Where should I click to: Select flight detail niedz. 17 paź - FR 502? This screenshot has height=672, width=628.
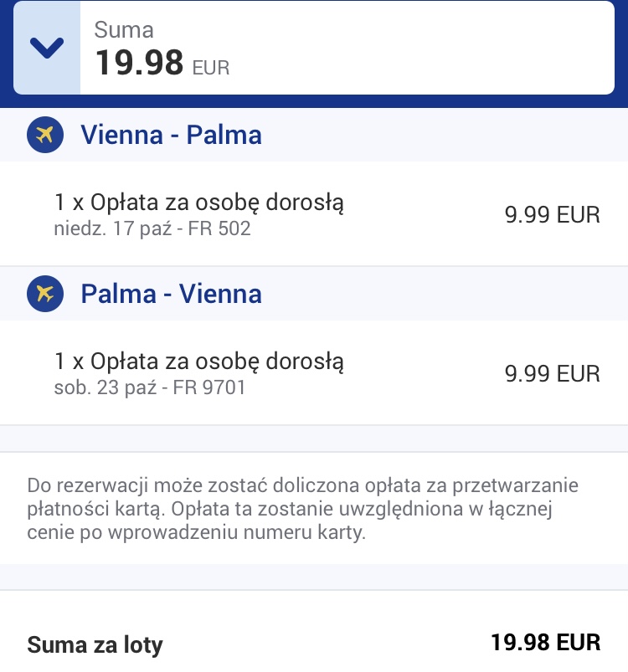click(152, 228)
